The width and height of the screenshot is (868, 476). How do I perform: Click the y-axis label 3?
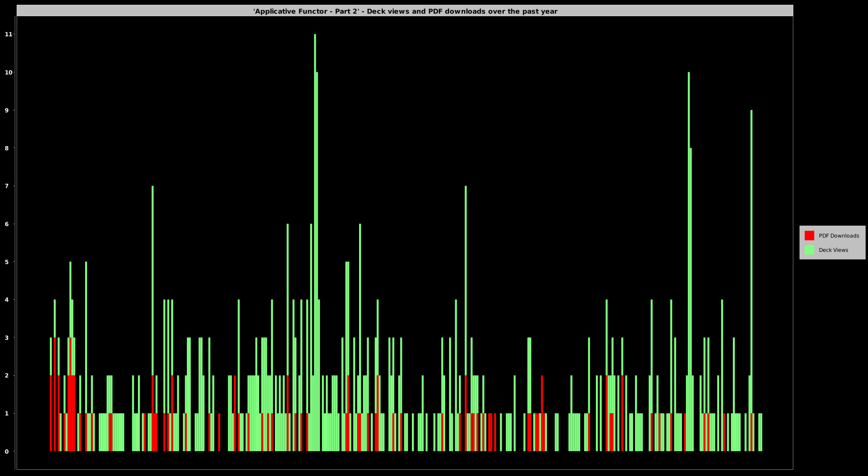click(7, 337)
